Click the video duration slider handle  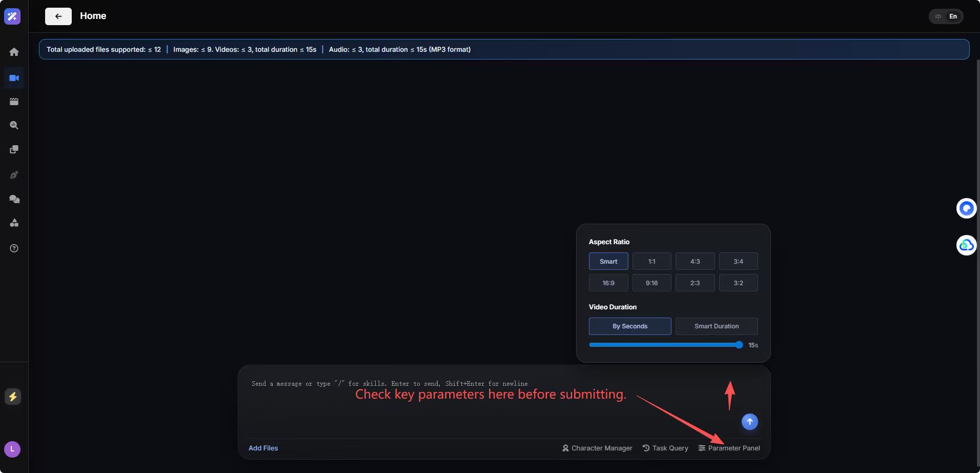coord(739,345)
